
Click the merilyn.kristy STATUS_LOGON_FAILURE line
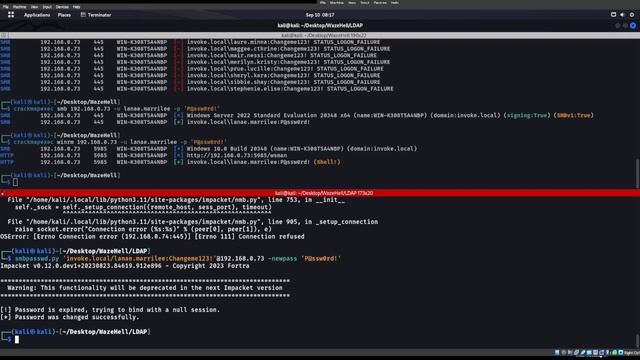(x=195, y=62)
